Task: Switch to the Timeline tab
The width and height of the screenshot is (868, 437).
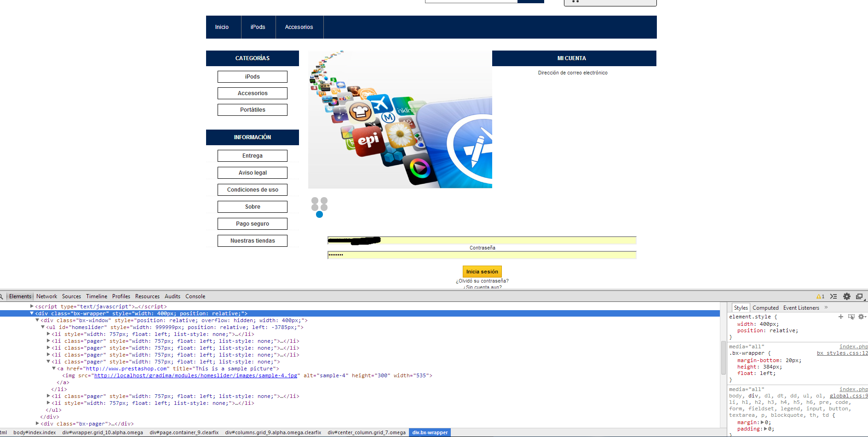Action: click(x=97, y=296)
